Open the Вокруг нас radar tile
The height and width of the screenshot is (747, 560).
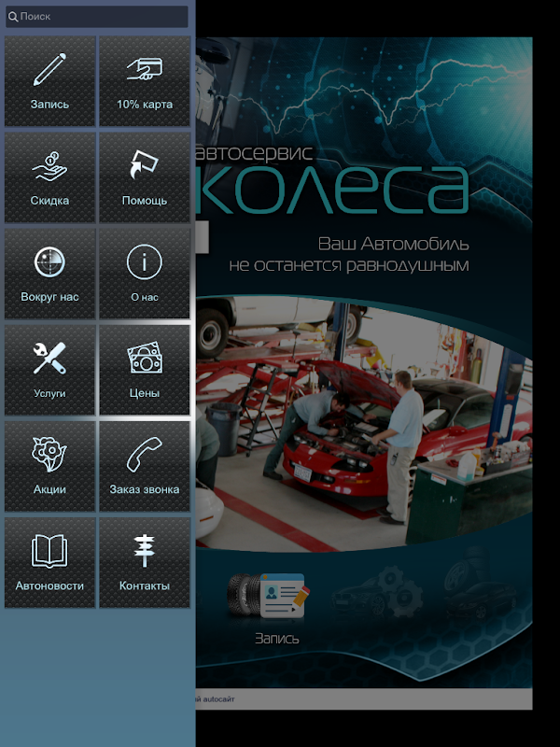pos(50,274)
